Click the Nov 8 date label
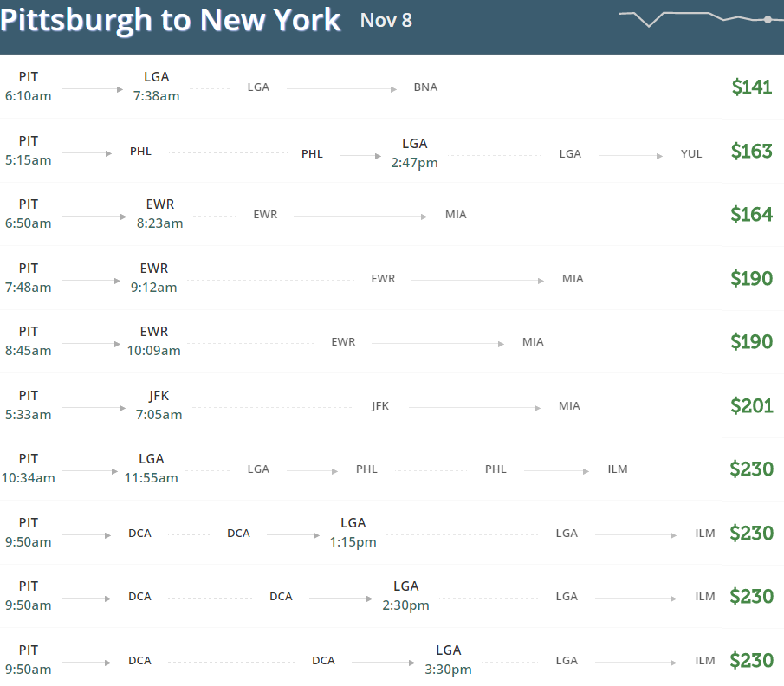The image size is (784, 686). point(386,21)
